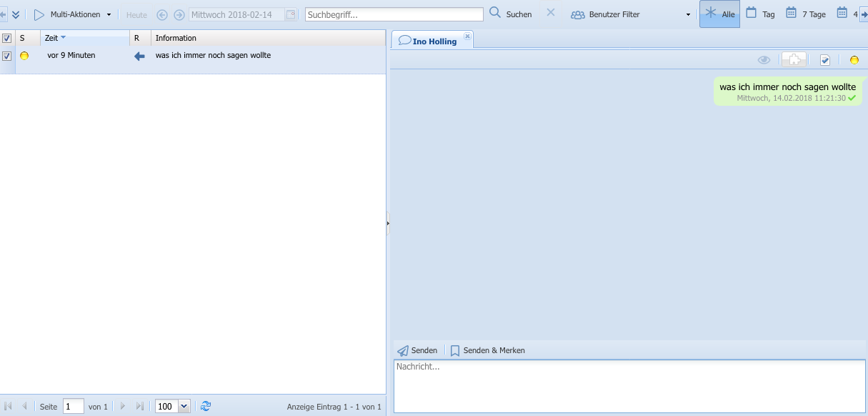Click the refresh icon in pagination bar

(x=206, y=406)
